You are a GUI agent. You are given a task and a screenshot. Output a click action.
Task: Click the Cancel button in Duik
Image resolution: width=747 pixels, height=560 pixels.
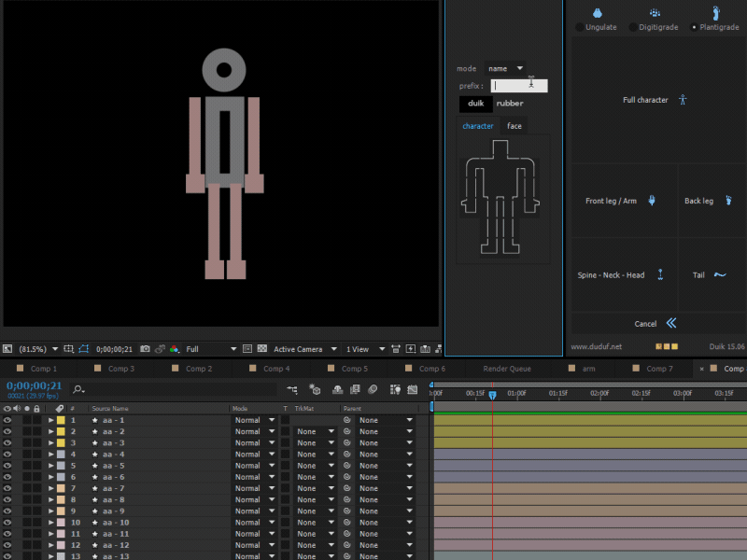(x=645, y=323)
